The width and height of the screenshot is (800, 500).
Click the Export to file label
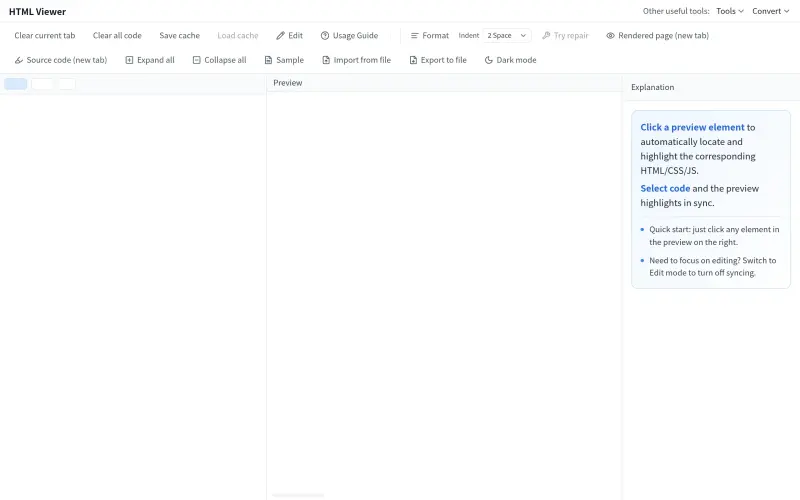[x=444, y=60]
